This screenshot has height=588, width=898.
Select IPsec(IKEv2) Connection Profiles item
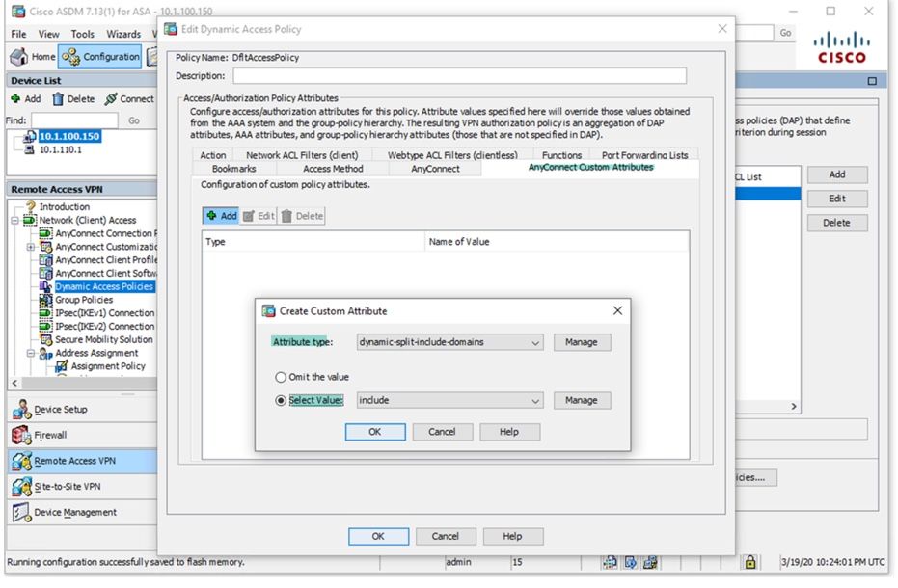[105, 327]
